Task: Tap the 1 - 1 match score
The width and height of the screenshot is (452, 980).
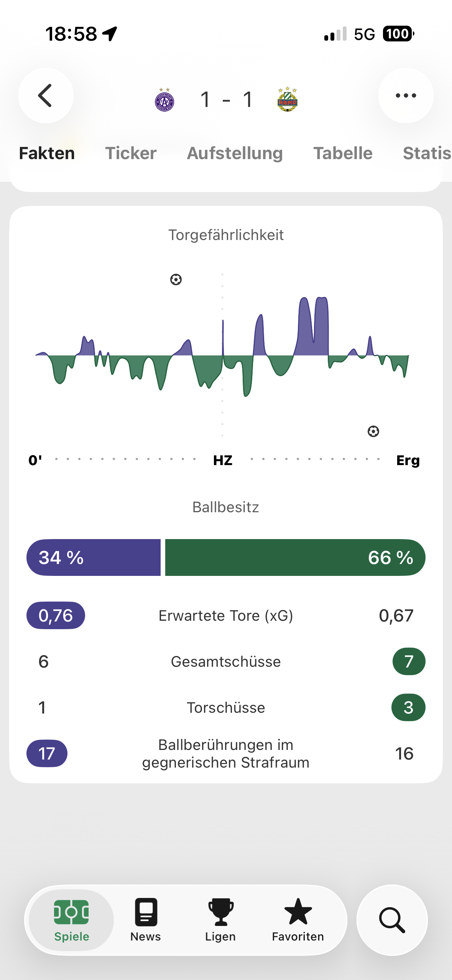Action: (226, 100)
